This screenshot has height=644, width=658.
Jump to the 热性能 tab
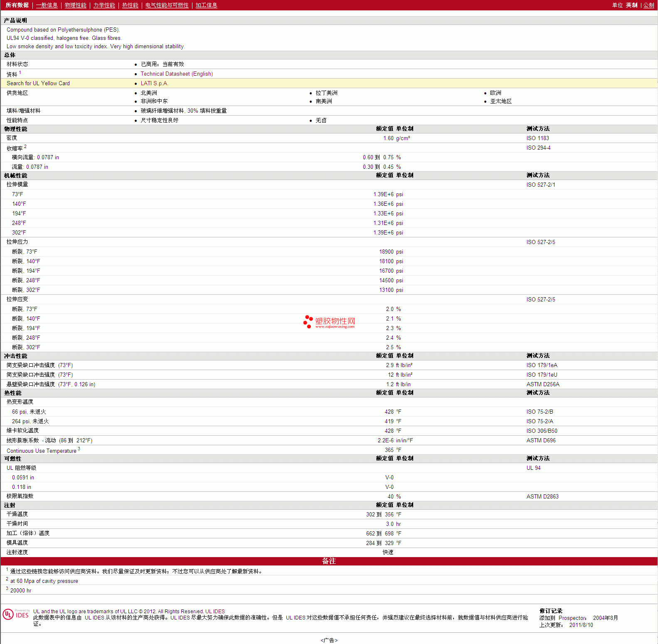click(x=130, y=5)
